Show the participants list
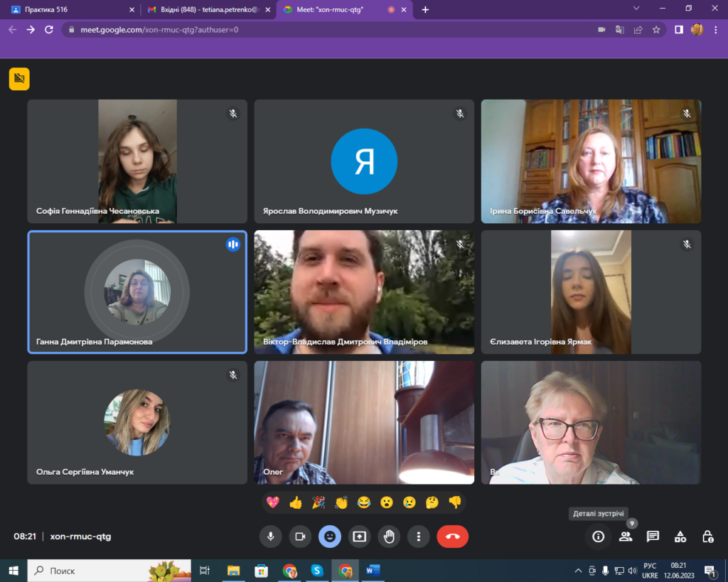The height and width of the screenshot is (582, 728). (x=626, y=537)
